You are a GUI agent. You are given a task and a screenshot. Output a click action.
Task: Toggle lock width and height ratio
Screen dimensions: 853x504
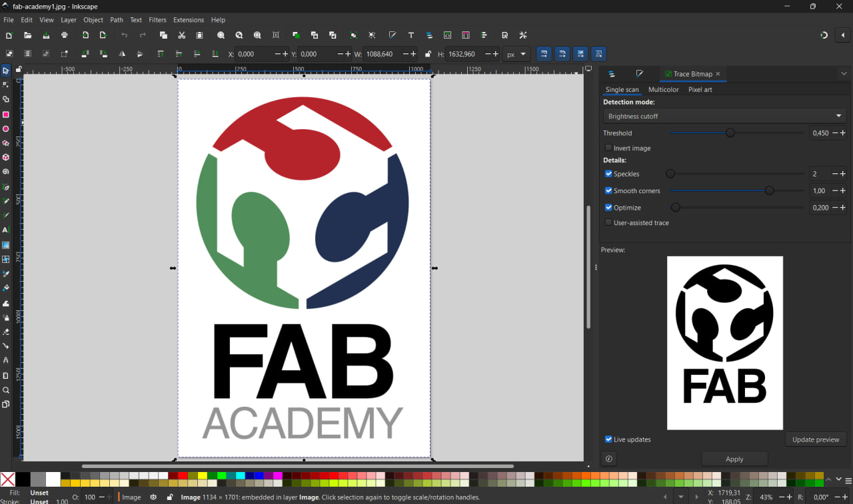pyautogui.click(x=428, y=54)
